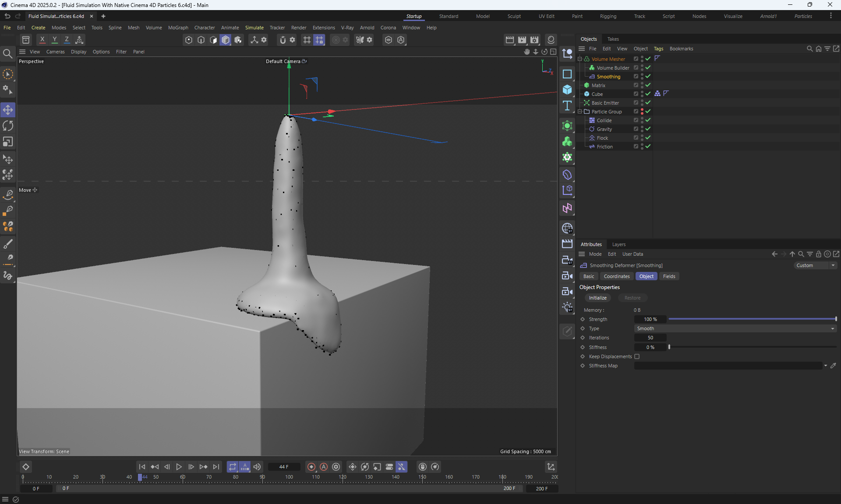The height and width of the screenshot is (504, 841).
Task: Toggle the Smoothing deformer's enable checkmark
Action: (648, 76)
